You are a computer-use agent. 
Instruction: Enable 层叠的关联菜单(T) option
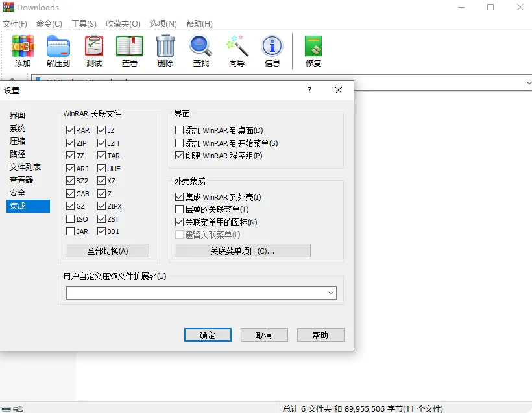pos(179,209)
